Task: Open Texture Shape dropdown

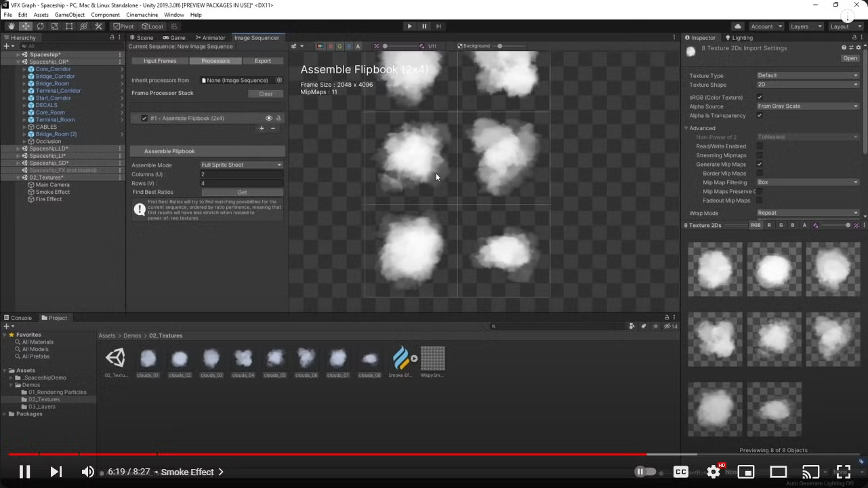Action: (x=808, y=85)
